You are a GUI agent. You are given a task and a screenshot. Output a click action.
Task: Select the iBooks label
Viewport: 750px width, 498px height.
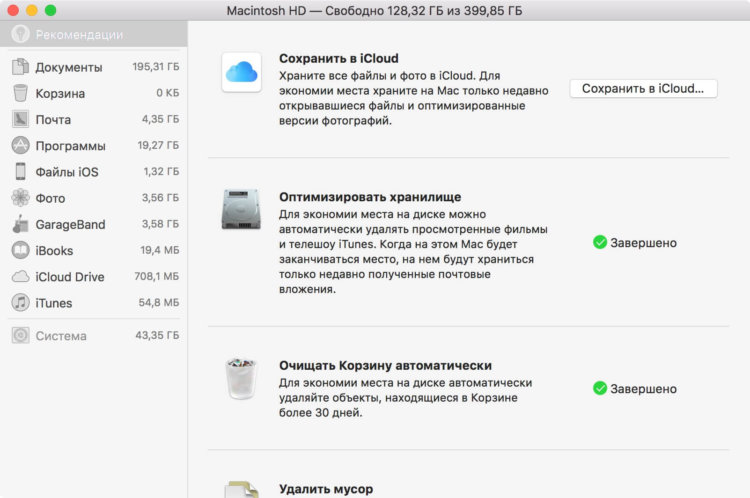pos(54,251)
